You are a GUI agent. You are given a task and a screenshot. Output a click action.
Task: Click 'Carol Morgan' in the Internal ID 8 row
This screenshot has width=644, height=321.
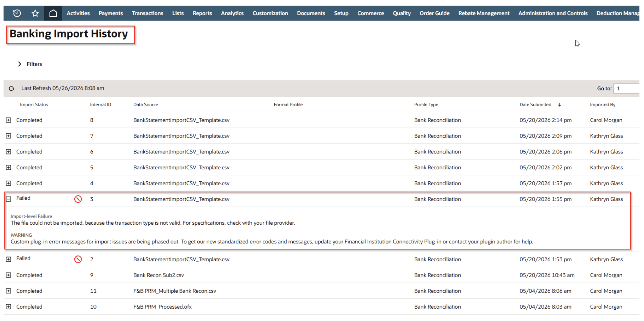pos(606,120)
